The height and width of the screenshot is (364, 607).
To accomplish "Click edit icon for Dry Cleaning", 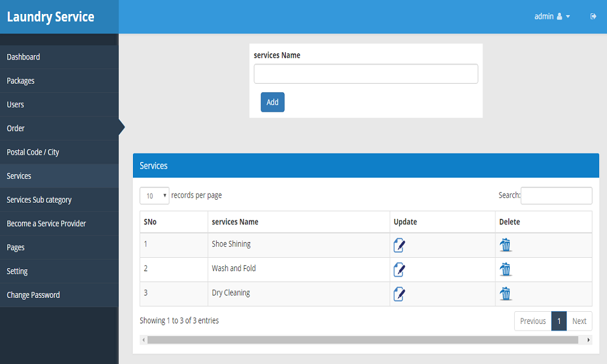I will [x=399, y=294].
